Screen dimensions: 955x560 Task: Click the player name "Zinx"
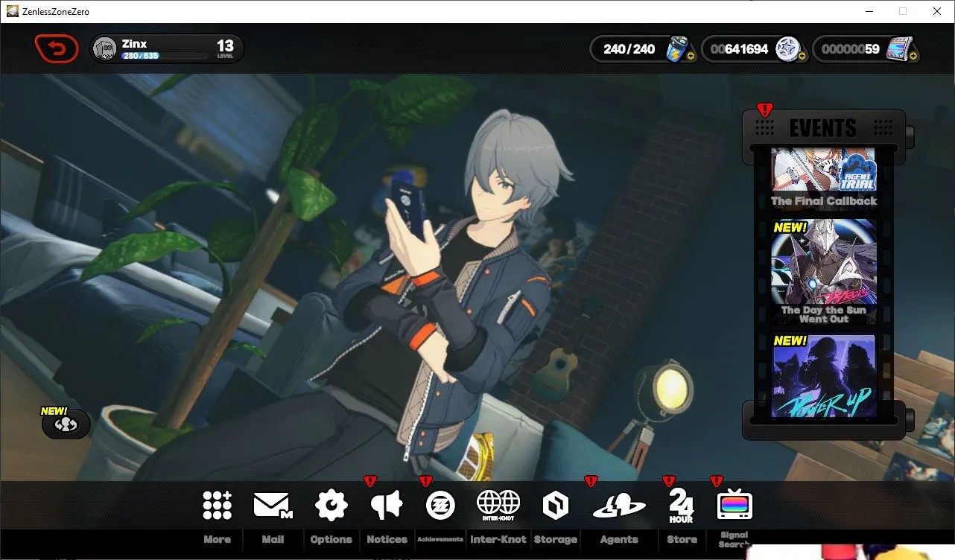tap(134, 44)
